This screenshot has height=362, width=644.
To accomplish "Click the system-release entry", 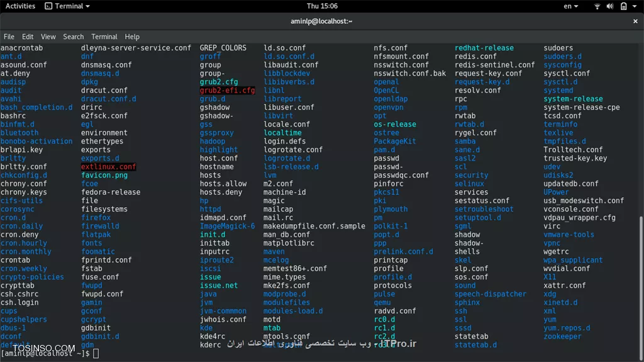I will tap(573, 99).
